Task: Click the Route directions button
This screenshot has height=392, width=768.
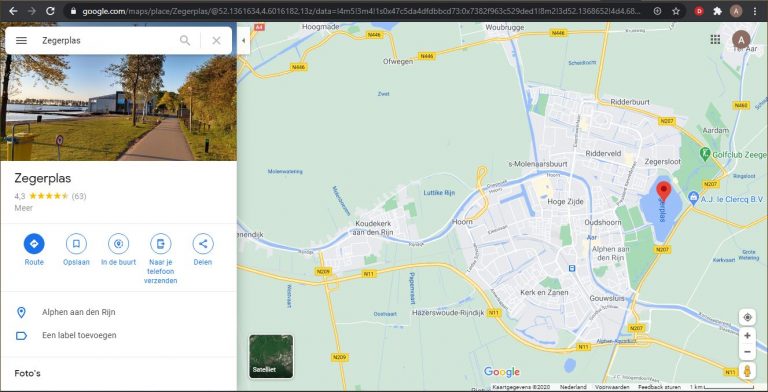Action: (34, 244)
